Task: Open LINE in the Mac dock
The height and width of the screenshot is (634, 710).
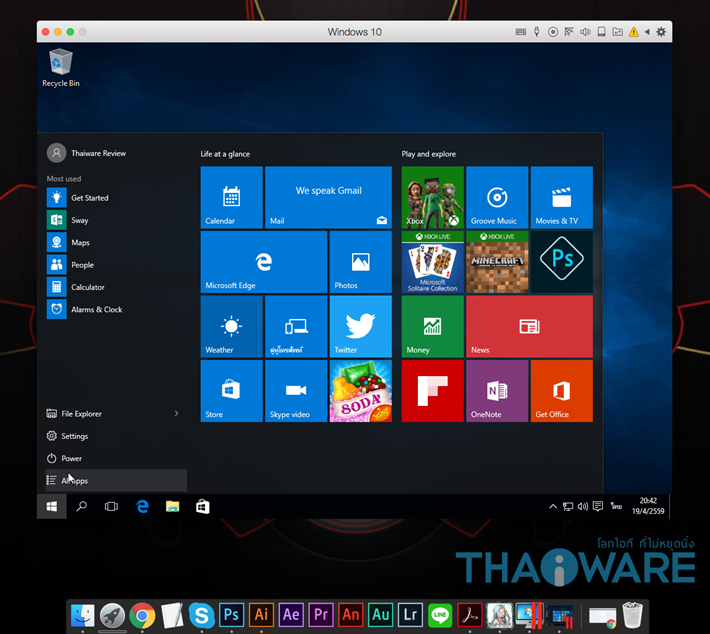Action: pos(440,615)
